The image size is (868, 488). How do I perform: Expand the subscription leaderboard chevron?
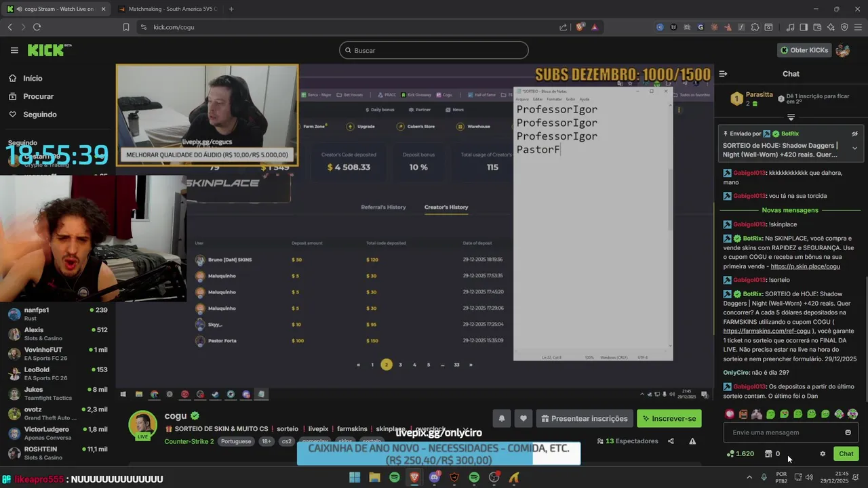791,117
